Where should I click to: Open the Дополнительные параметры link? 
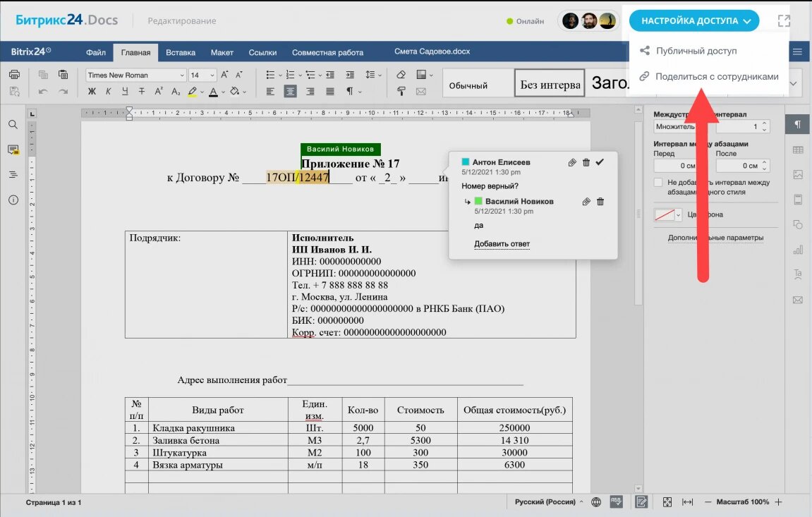[x=715, y=238]
